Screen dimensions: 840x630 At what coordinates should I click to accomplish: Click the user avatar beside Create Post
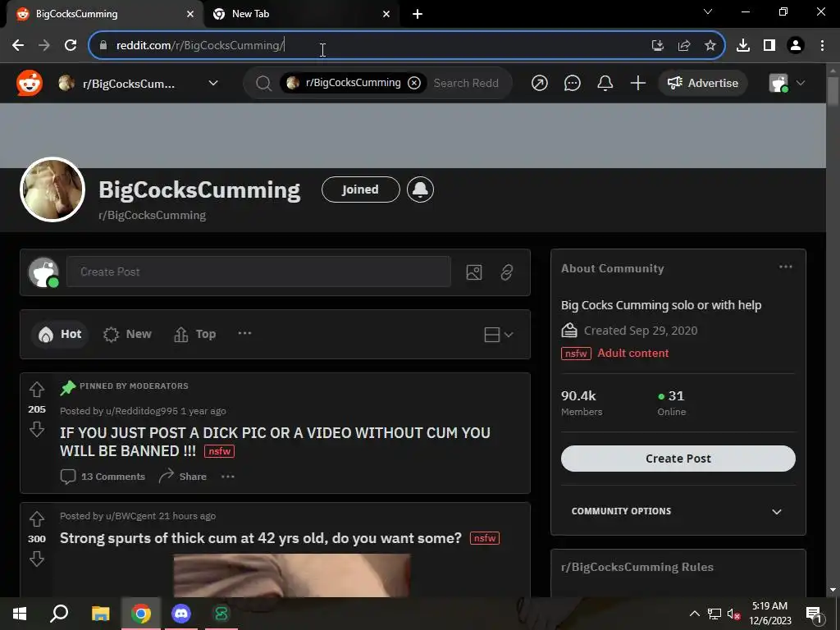pos(43,272)
